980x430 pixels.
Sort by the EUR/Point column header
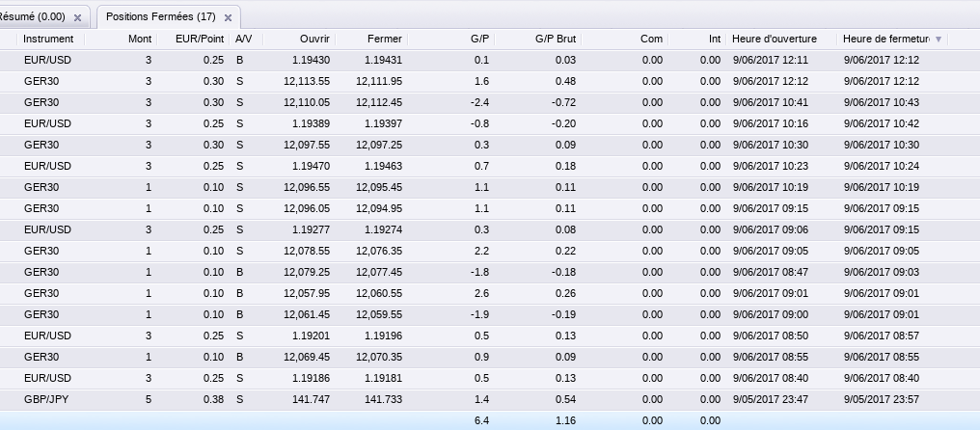pos(203,40)
